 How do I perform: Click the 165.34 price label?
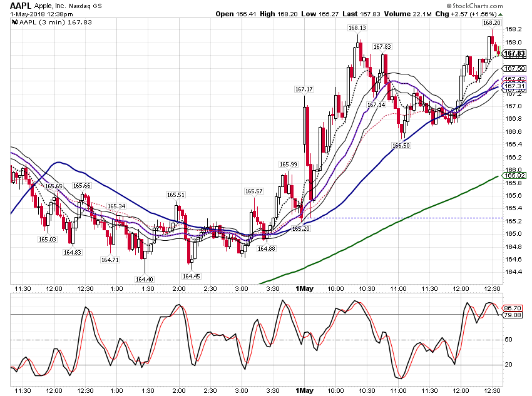(116, 206)
